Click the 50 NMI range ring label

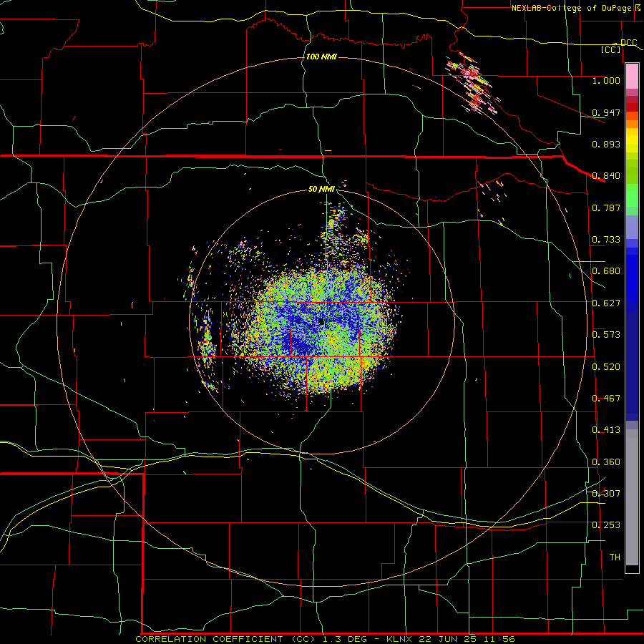321,189
